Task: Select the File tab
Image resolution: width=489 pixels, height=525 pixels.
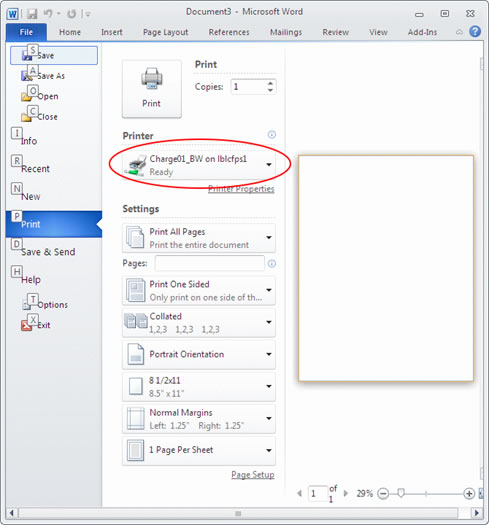Action: tap(26, 32)
